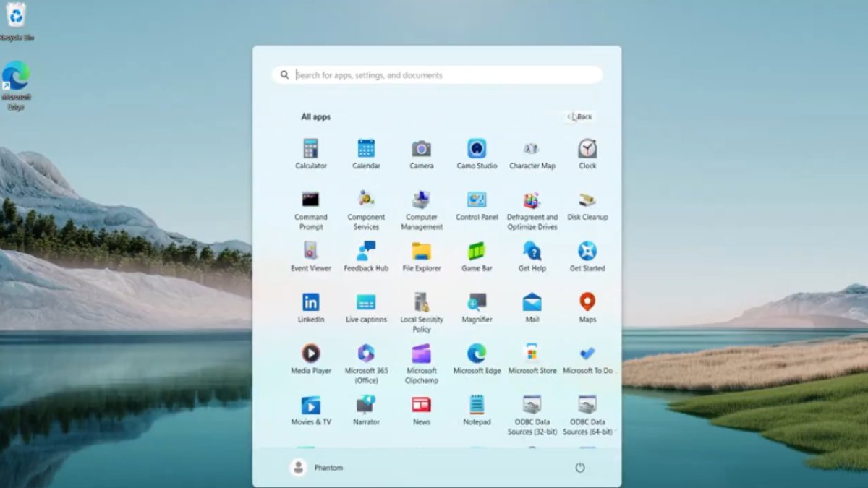
Task: Open ODBC Data Sources (64-bit)
Action: click(x=587, y=415)
